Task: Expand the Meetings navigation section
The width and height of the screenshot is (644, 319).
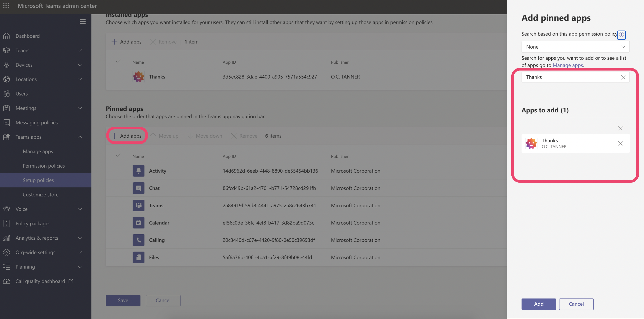Action: (x=80, y=108)
